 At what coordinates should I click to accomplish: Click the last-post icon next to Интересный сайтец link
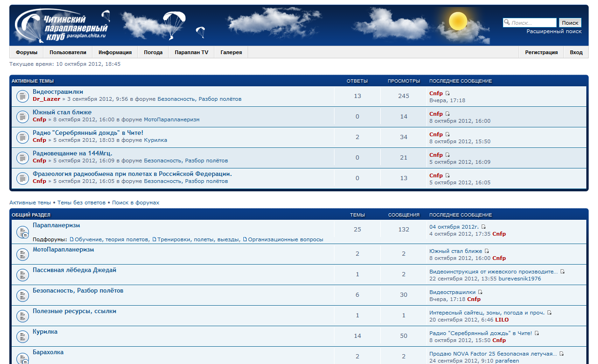click(x=549, y=313)
